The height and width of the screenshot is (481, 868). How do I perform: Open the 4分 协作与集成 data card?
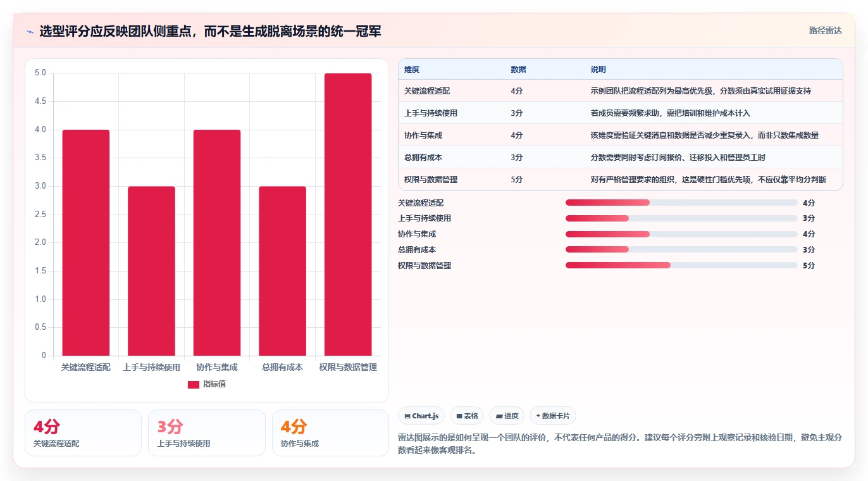(330, 433)
